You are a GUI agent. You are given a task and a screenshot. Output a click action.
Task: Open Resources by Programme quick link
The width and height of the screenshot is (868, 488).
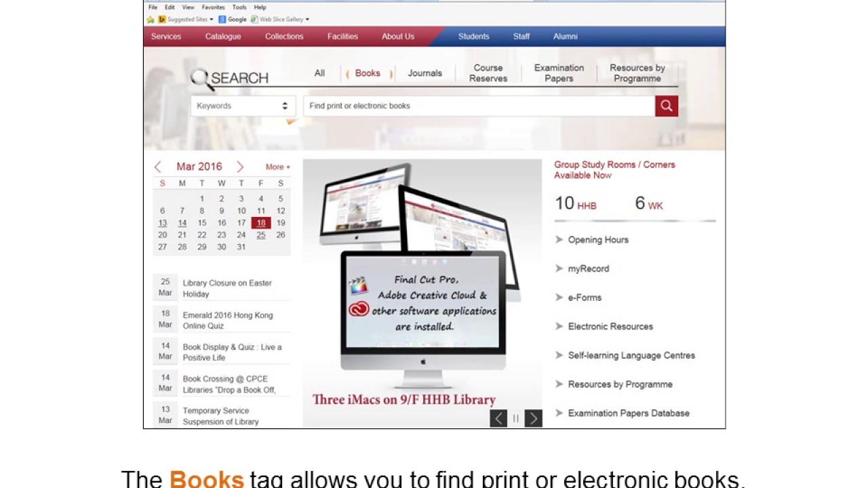pyautogui.click(x=620, y=384)
